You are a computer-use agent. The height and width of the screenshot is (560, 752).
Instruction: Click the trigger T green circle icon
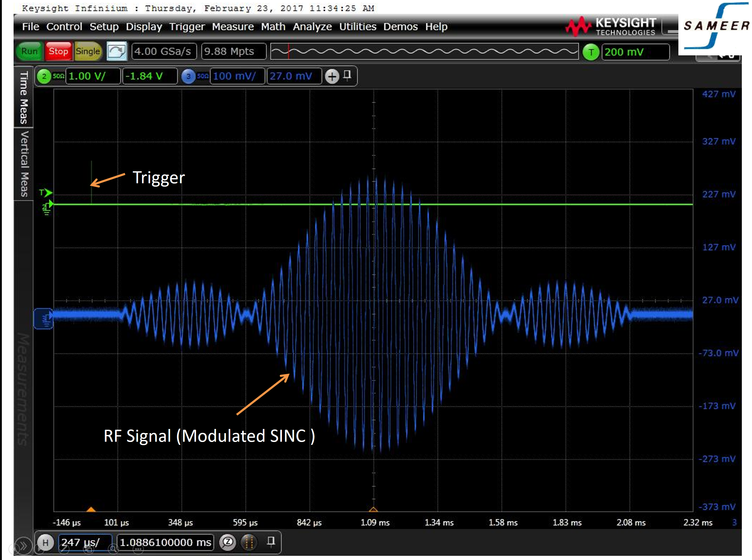[591, 52]
